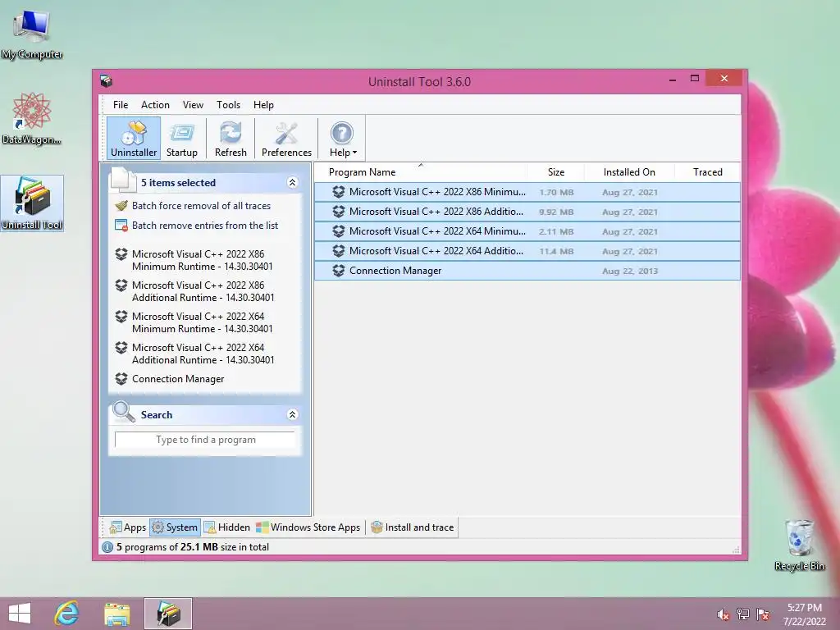Select X64 Minimum Runtime in the sidebar
Viewport: 840px width, 630px height.
203,322
